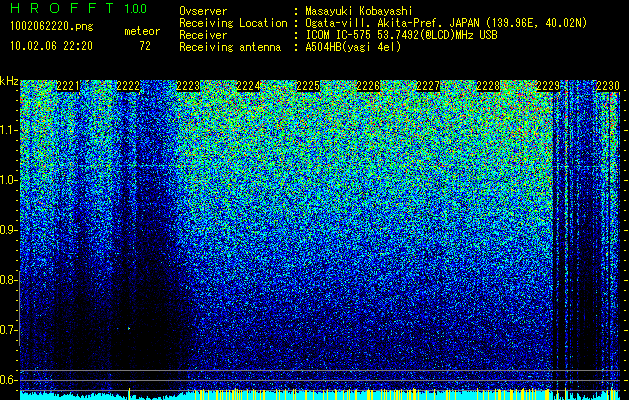
Task: Click the 2222 time marker
Action: tap(128, 86)
